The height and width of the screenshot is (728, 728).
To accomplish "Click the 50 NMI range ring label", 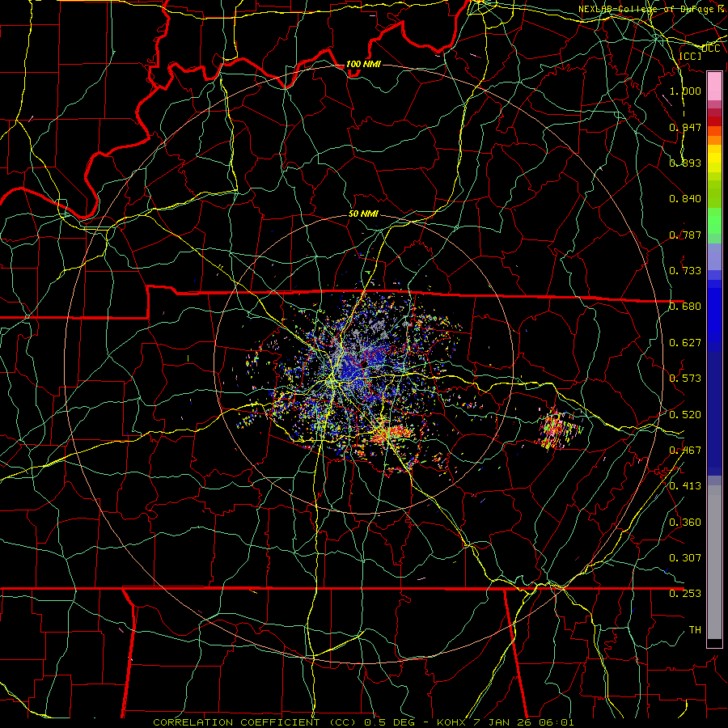I will 363,214.
